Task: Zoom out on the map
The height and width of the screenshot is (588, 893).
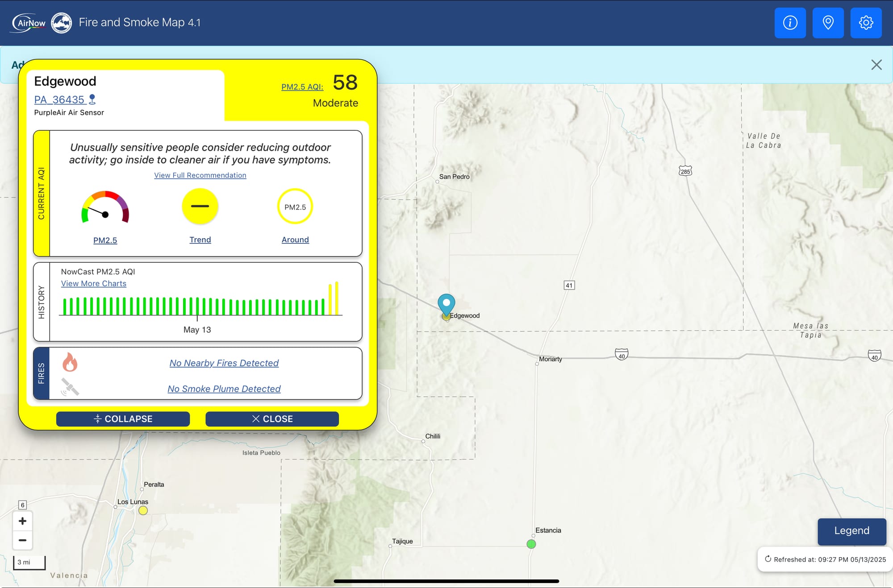Action: tap(22, 540)
